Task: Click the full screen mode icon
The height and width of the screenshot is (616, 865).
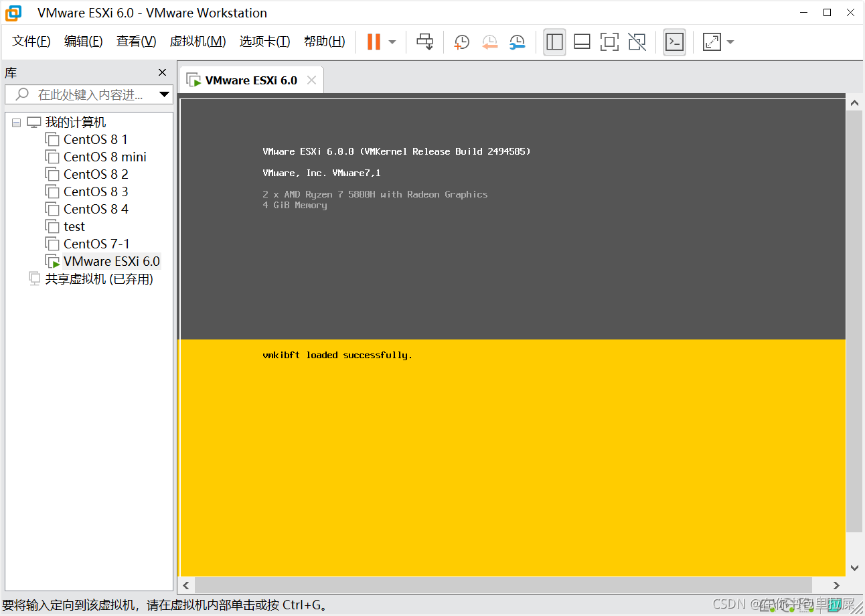Action: pyautogui.click(x=609, y=42)
